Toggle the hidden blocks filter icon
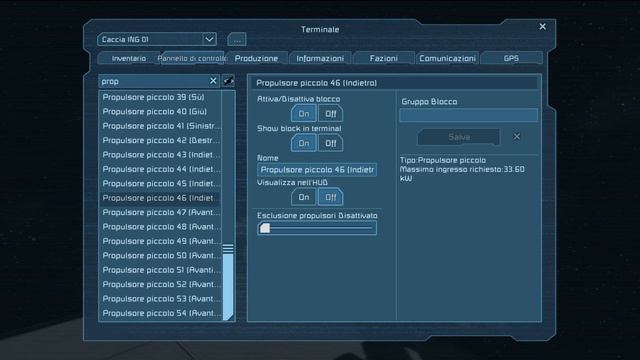The image size is (640, 360). 229,81
